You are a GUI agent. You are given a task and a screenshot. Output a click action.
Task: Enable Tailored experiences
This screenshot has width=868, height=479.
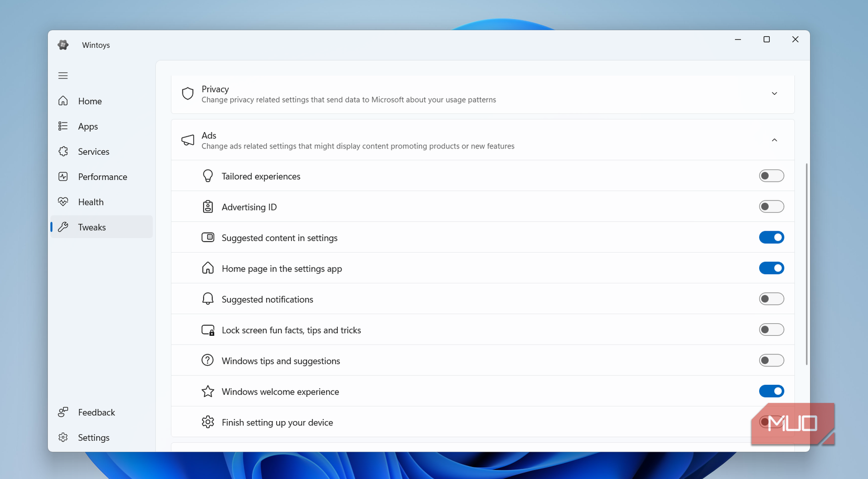(x=771, y=175)
